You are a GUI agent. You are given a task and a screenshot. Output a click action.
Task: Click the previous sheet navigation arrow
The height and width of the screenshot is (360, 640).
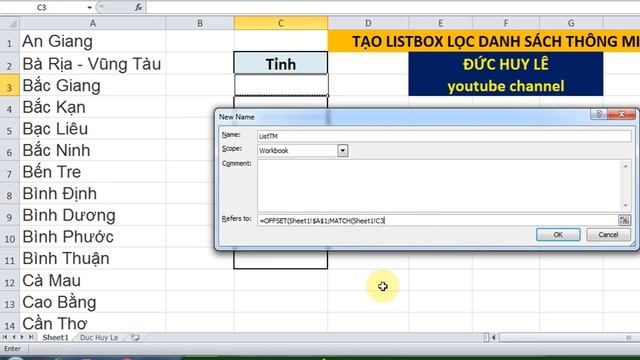tap(13, 337)
